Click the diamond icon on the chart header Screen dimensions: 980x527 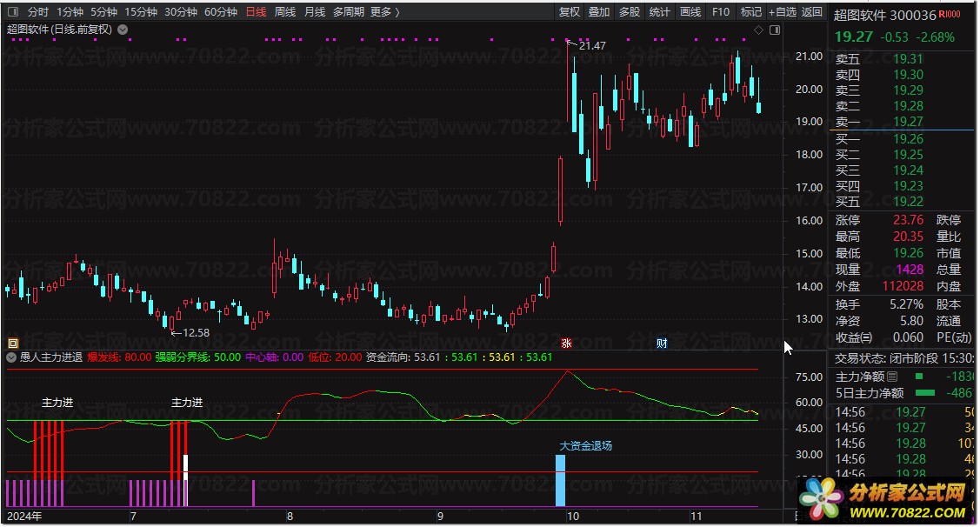pos(759,30)
